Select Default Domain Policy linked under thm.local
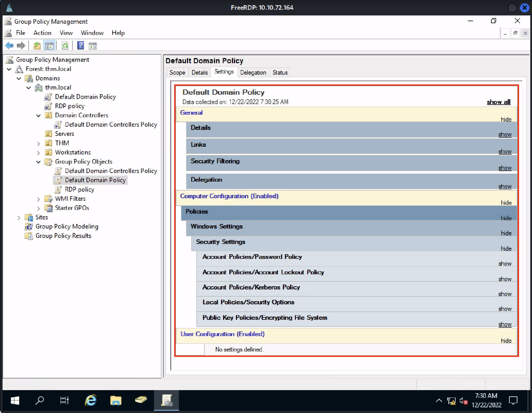This screenshot has height=413, width=532. (85, 97)
